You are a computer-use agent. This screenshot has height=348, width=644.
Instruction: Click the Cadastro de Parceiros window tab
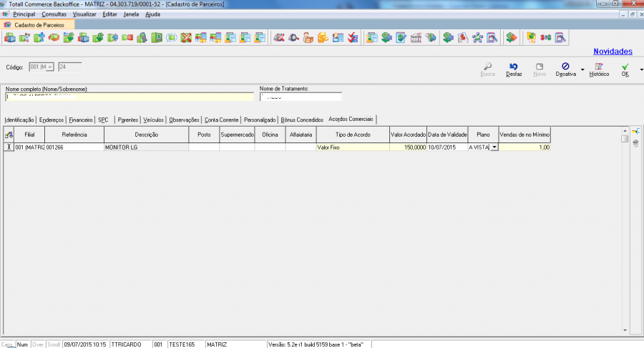39,24
